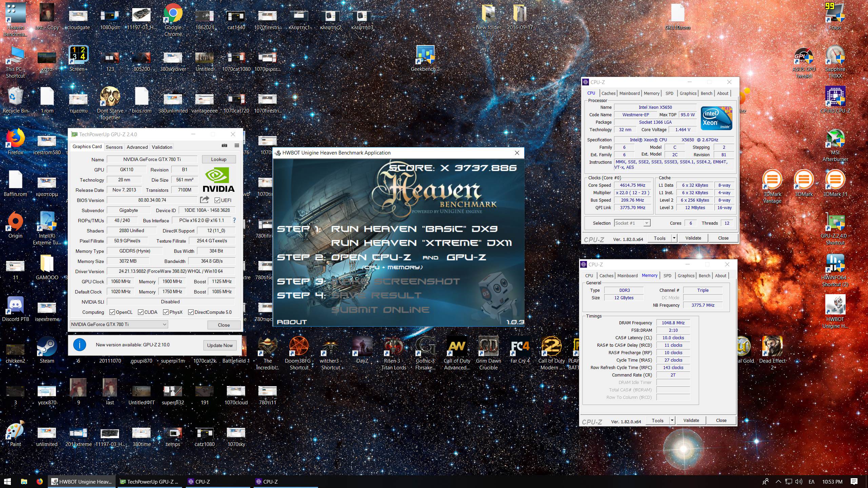Select the TechPowerUp GPU-Z taskbar button

tap(150, 481)
